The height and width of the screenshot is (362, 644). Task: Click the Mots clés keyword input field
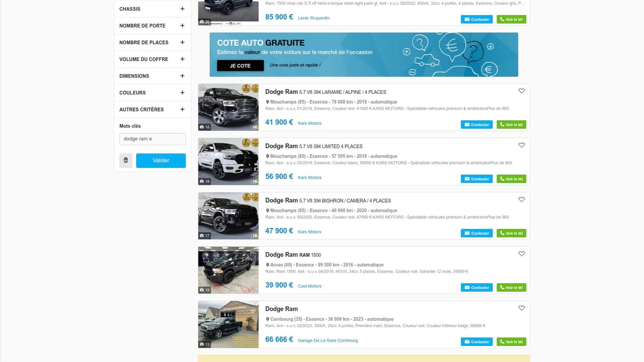(x=152, y=139)
